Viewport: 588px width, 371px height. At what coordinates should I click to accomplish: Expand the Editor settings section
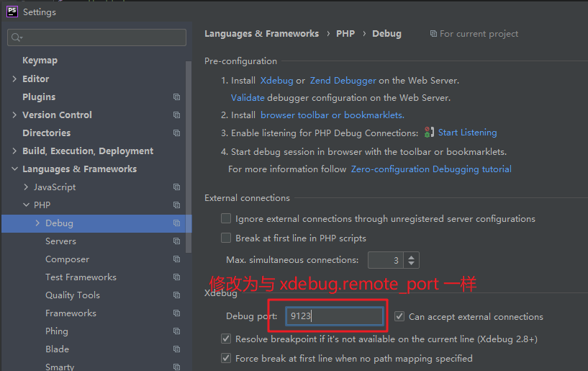click(x=14, y=79)
